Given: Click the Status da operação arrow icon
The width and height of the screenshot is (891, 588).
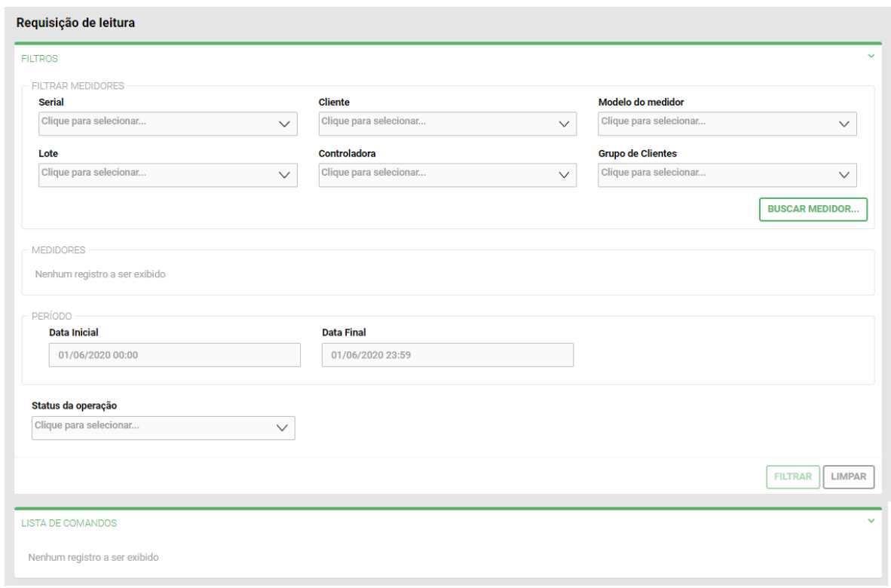Looking at the screenshot, I should click(x=282, y=428).
